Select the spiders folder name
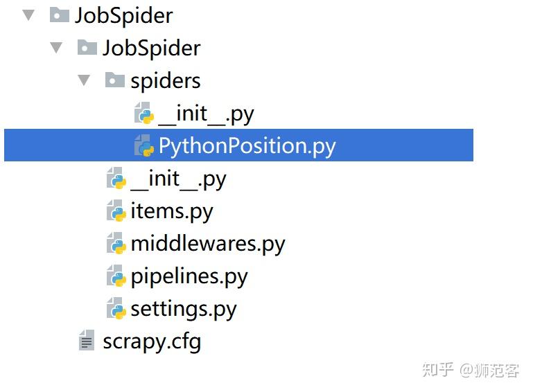 click(165, 80)
